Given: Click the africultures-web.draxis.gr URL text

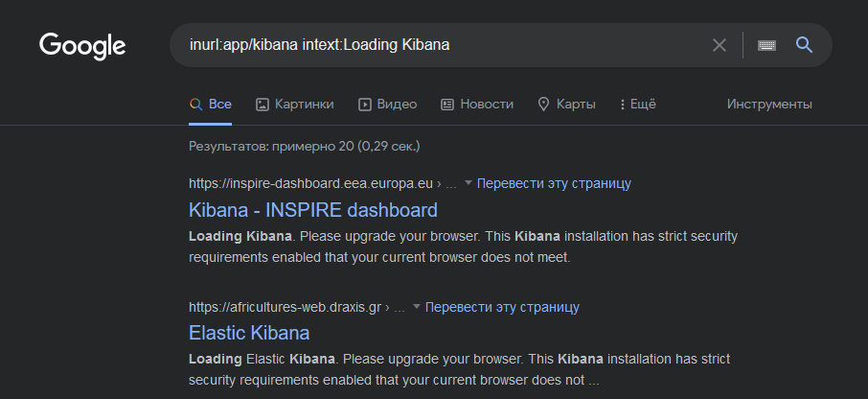Looking at the screenshot, I should pos(286,307).
